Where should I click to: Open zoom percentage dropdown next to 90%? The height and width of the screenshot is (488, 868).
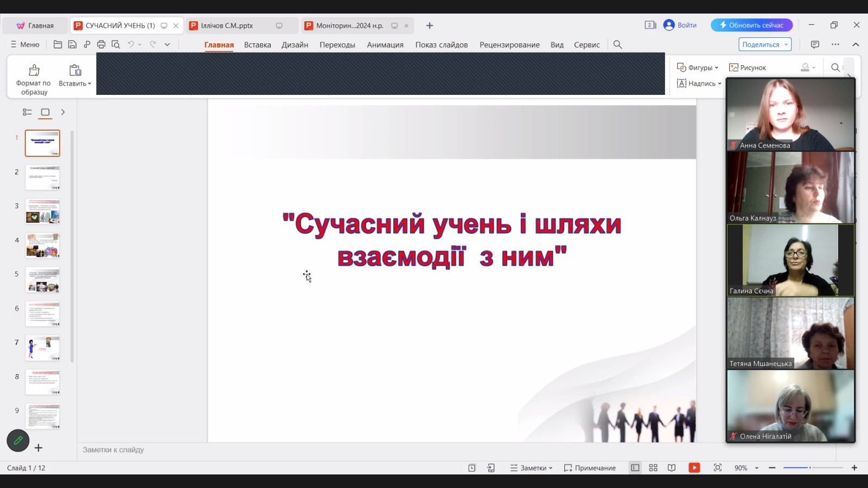tap(757, 468)
